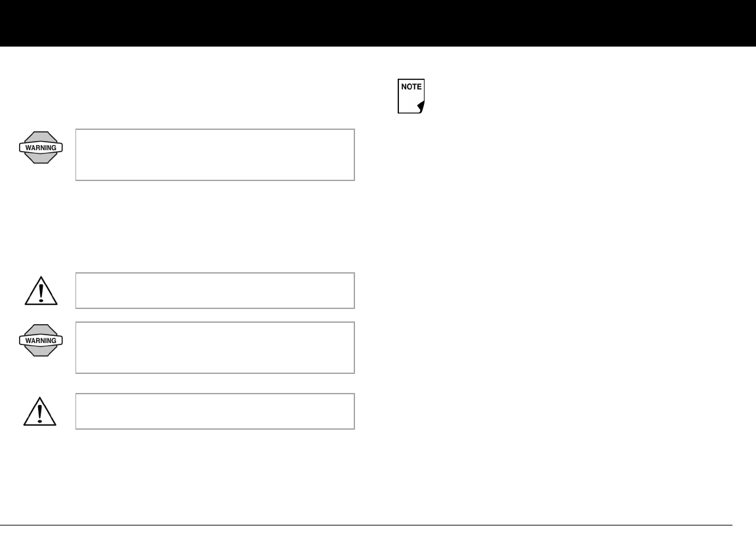Click the black header banner
This screenshot has width=756, height=555.
(x=378, y=23)
